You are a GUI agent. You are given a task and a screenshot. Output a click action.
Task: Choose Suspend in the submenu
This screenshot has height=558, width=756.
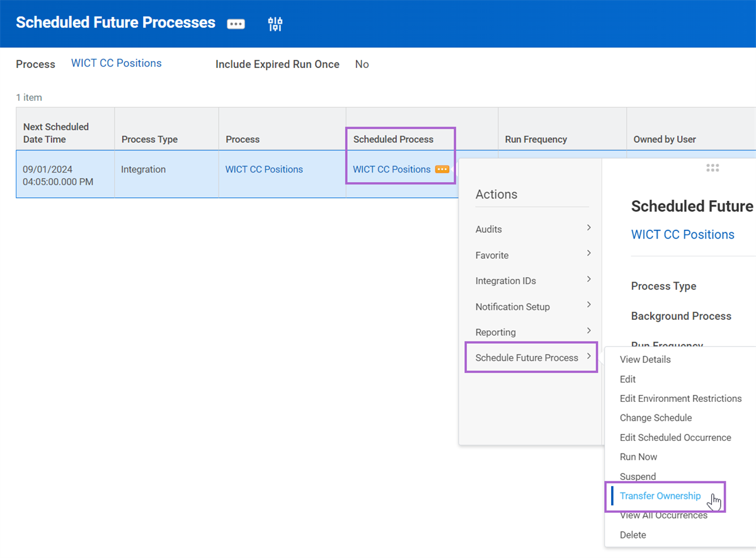click(x=638, y=476)
